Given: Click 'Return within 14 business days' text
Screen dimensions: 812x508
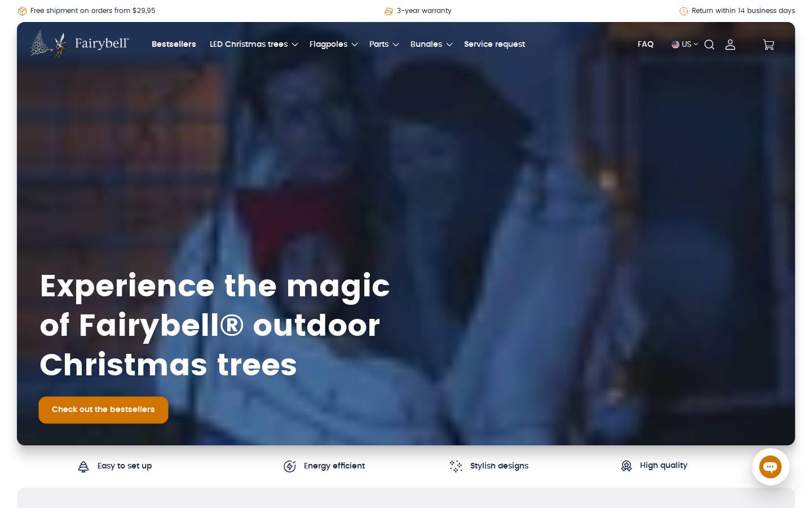Looking at the screenshot, I should 743,11.
